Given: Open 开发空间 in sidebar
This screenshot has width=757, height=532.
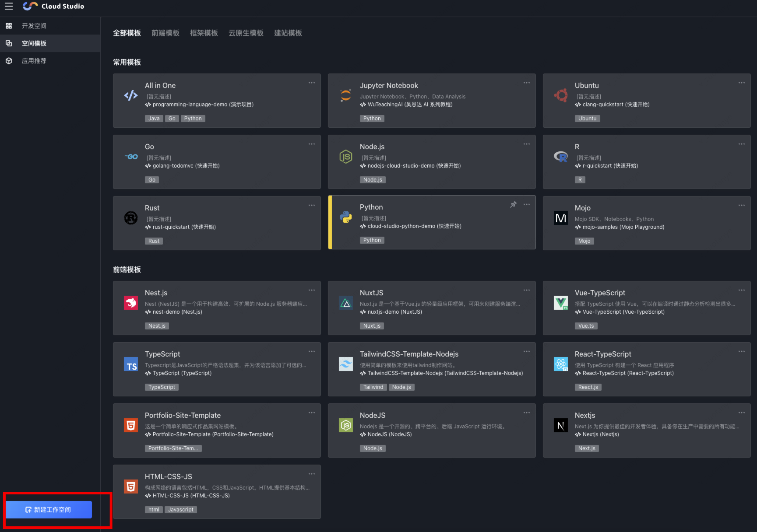Looking at the screenshot, I should 34,26.
